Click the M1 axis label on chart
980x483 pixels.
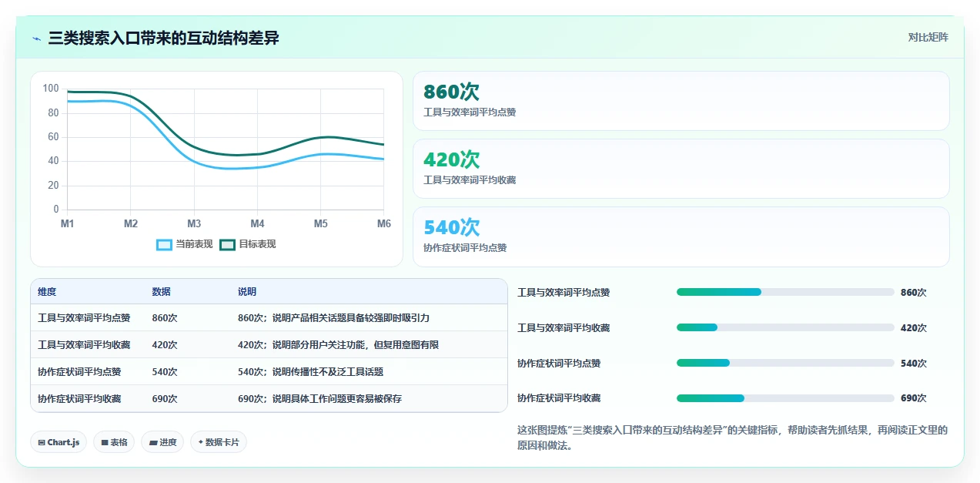tap(68, 223)
